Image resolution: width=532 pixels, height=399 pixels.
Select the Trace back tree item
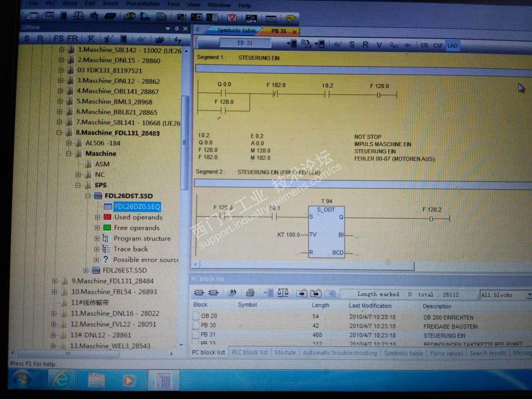(x=131, y=249)
